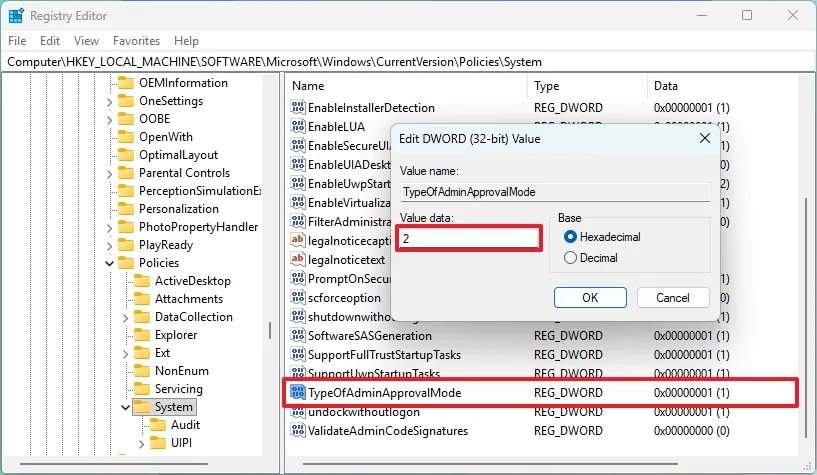Viewport: 817px width, 475px height.
Task: Expand the Parental Controls tree node
Action: click(109, 173)
